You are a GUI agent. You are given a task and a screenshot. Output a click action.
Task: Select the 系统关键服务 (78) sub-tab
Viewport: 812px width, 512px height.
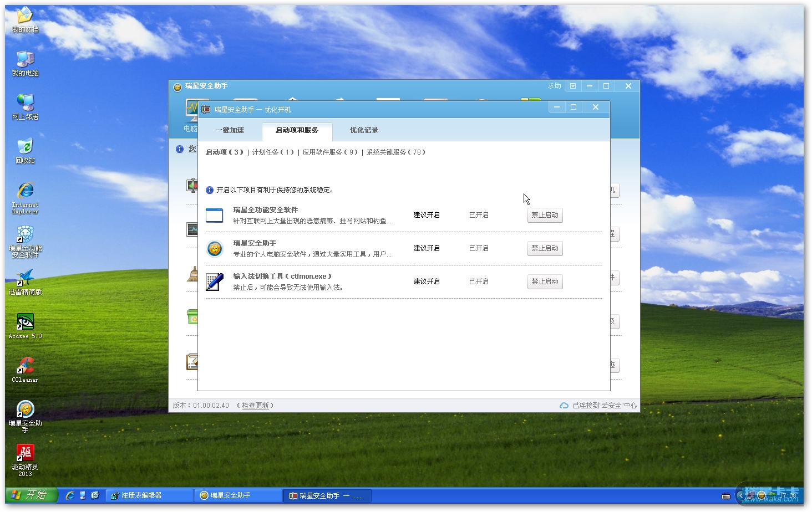[395, 152]
